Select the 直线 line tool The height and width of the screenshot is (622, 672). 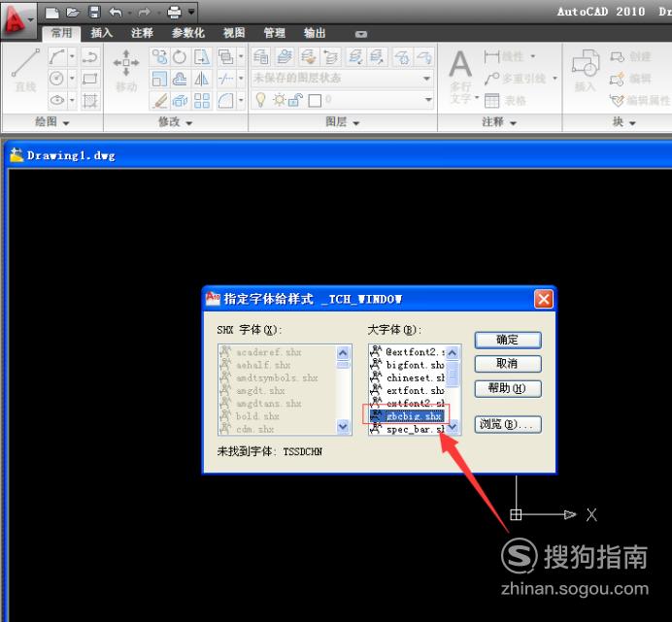coord(25,71)
